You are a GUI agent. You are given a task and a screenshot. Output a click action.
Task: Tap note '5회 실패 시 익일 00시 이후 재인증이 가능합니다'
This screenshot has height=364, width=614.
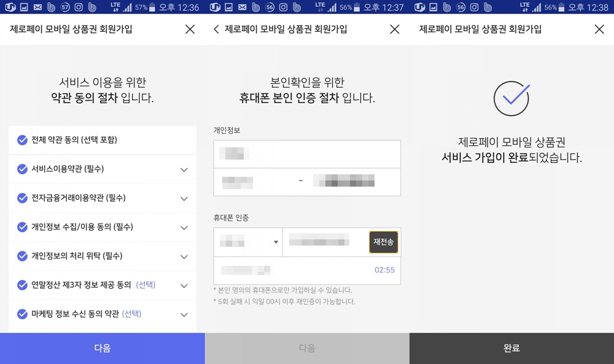[285, 302]
